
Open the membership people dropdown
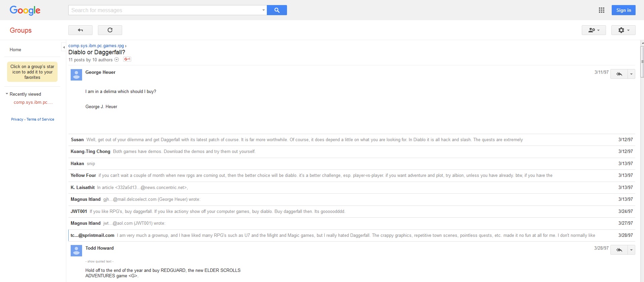click(x=594, y=30)
